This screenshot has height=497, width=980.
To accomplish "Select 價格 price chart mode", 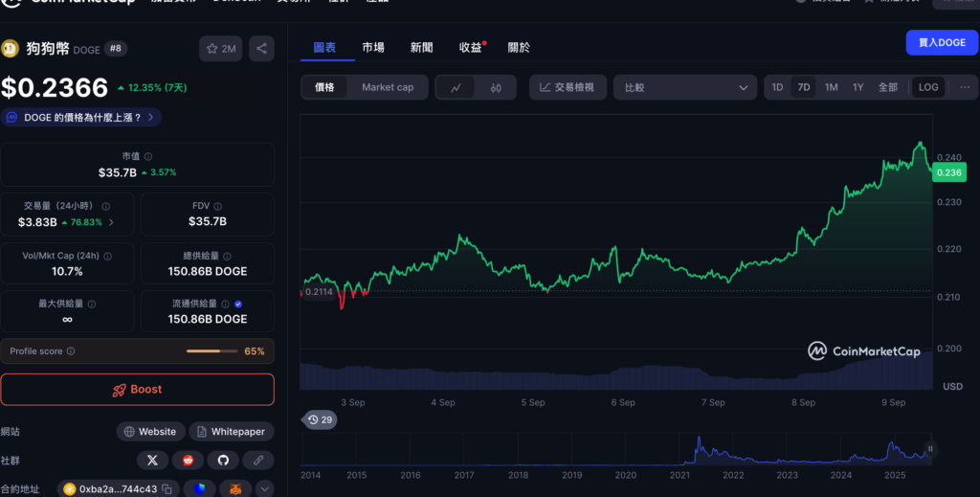I will click(324, 87).
